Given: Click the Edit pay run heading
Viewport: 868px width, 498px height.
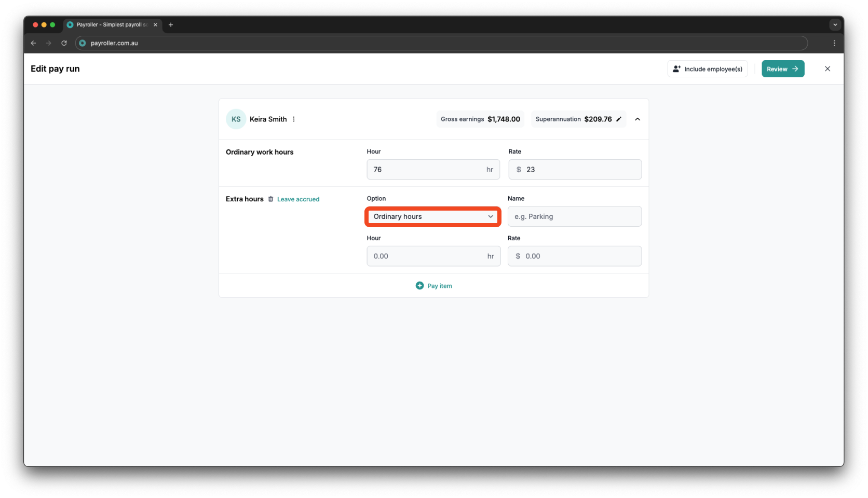Looking at the screenshot, I should coord(55,69).
